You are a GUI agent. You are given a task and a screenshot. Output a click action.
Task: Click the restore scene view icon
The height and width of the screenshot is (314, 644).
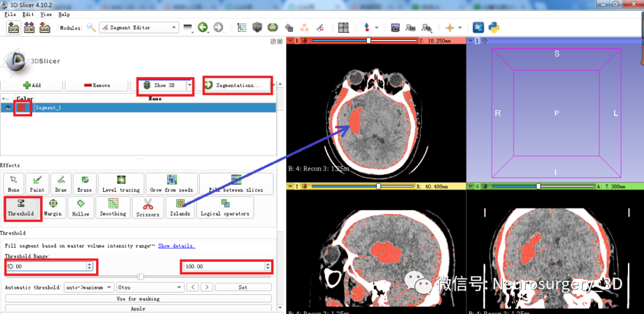[x=427, y=27]
